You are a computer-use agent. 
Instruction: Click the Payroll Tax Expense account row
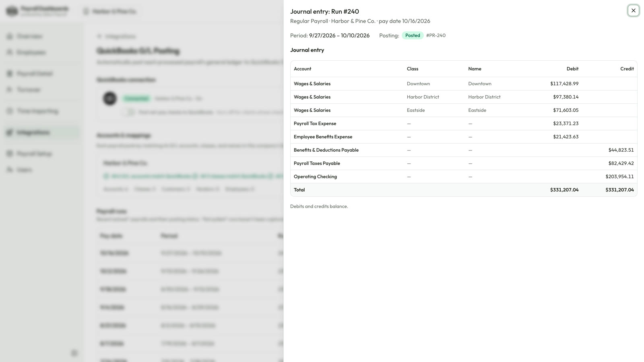[x=464, y=123]
